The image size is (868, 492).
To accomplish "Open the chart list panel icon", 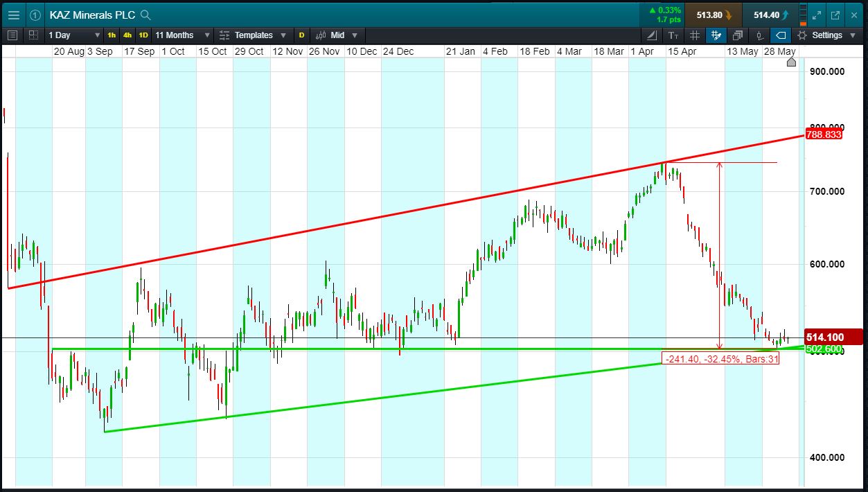I will pos(12,35).
